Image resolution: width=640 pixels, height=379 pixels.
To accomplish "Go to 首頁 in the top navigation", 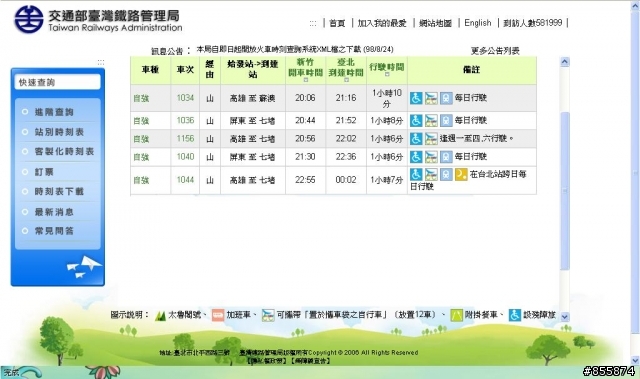I will pos(337,23).
